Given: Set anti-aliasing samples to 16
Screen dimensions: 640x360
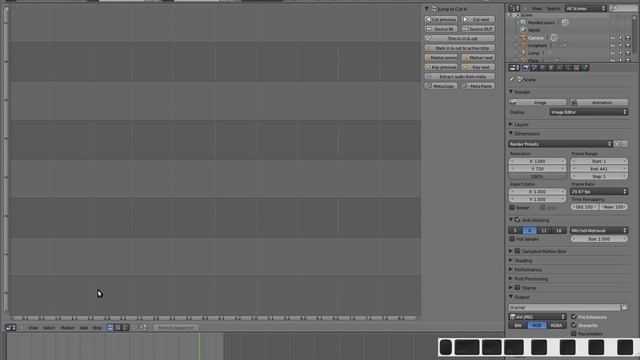Looking at the screenshot, I should pos(559,231).
